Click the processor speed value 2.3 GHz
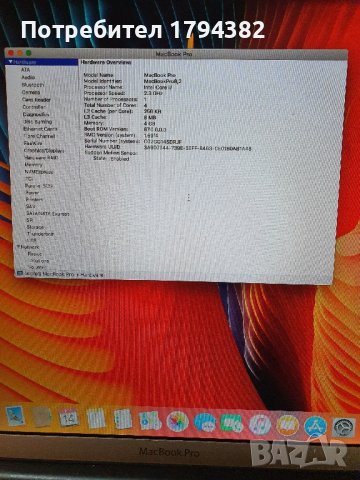 (x=153, y=93)
